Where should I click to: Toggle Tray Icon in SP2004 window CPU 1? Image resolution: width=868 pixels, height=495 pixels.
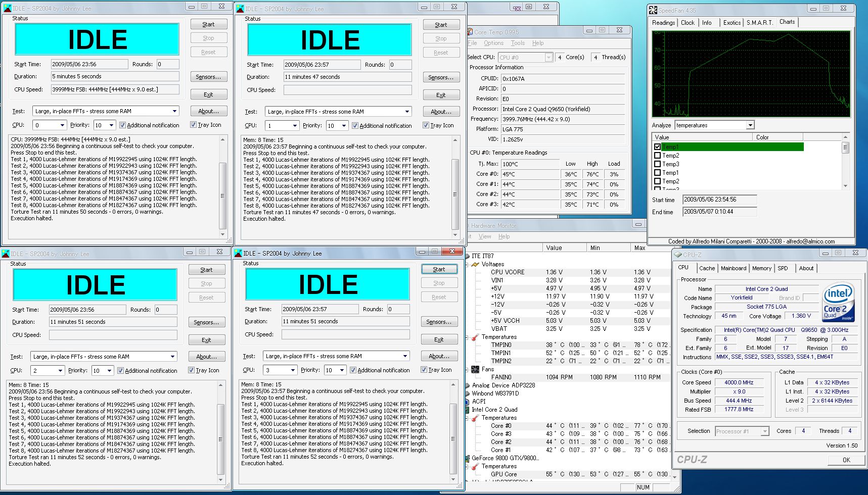click(x=426, y=125)
